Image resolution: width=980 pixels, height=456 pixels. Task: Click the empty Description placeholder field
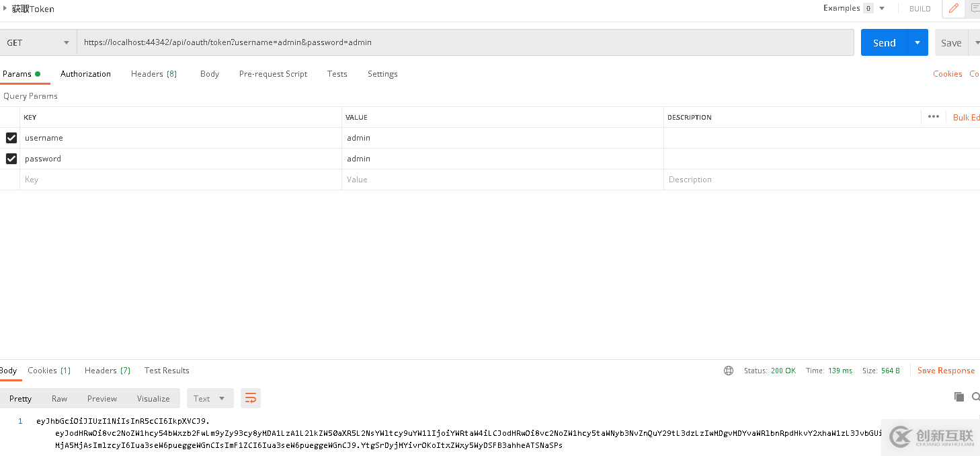(x=821, y=180)
